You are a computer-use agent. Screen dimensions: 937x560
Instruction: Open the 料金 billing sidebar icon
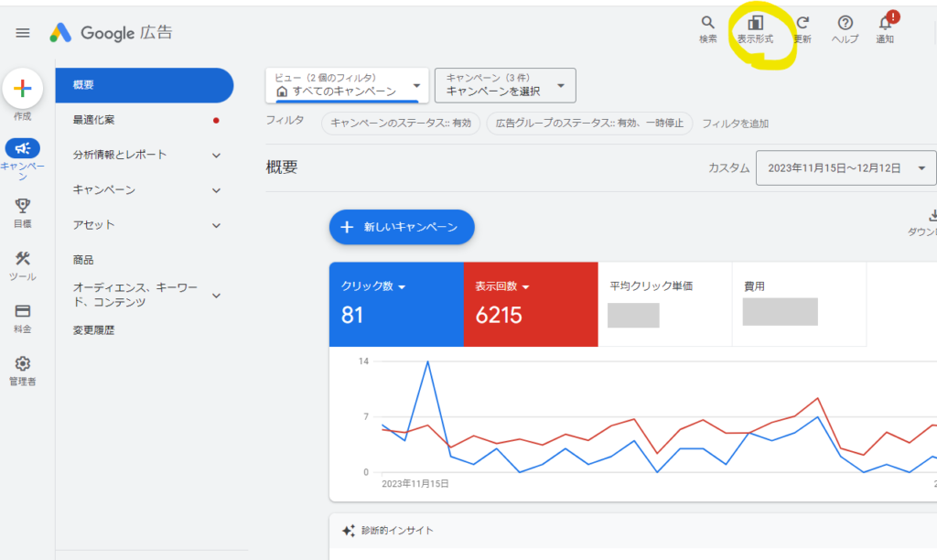point(23,312)
